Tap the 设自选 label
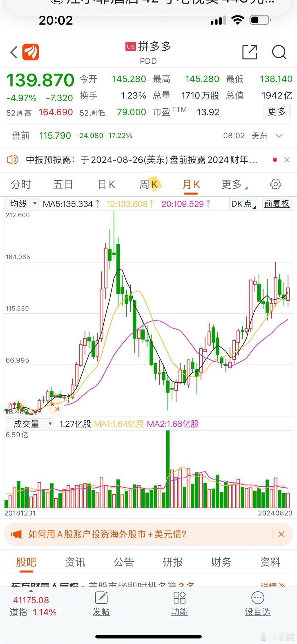 [x=258, y=612]
